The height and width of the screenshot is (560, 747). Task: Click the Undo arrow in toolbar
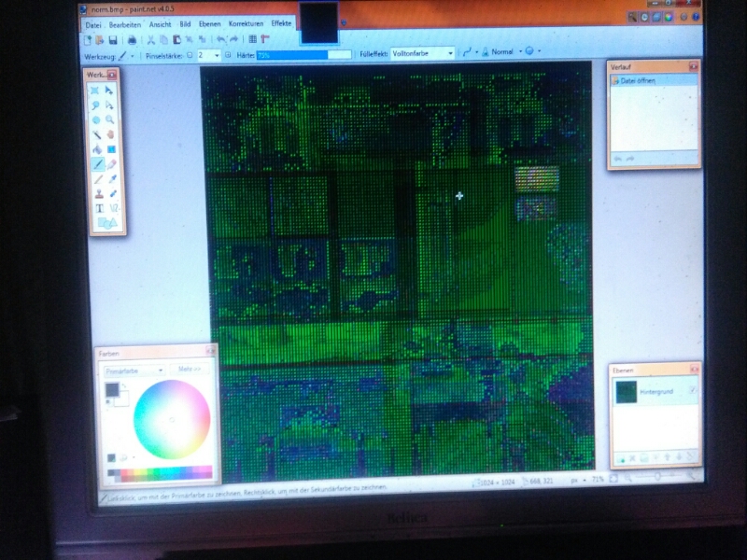click(221, 39)
